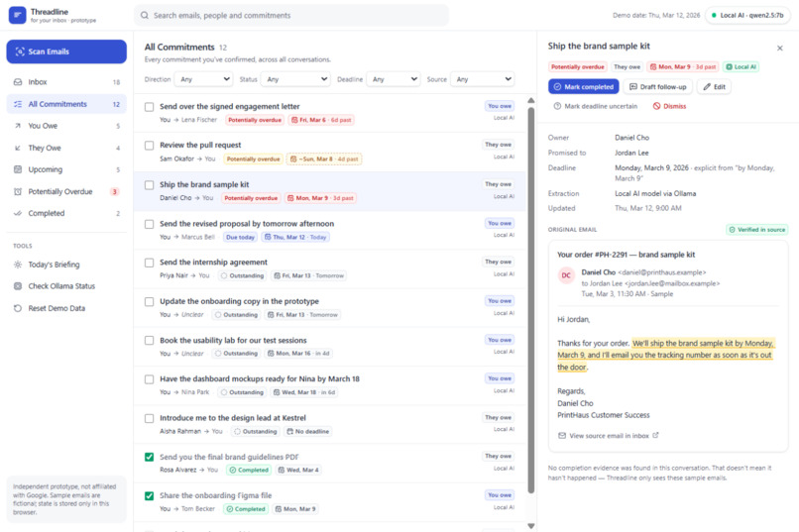799x532 pixels.
Task: Click the Threadline logo icon
Action: (x=17, y=15)
